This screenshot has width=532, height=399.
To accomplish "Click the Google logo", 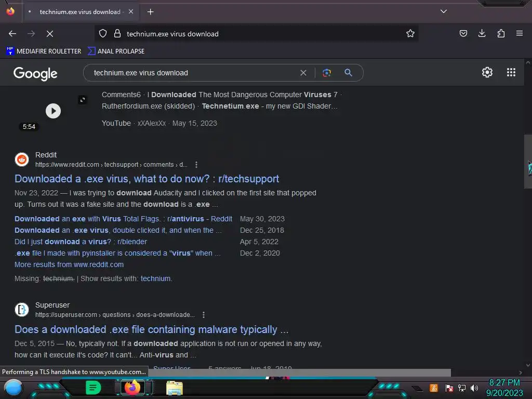I will [x=35, y=73].
